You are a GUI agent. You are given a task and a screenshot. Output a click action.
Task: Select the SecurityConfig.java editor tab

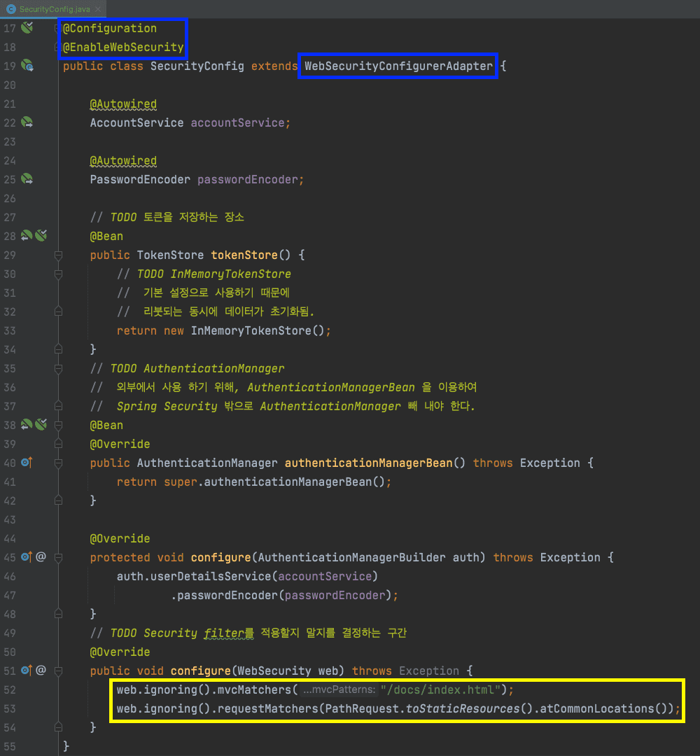click(53, 8)
